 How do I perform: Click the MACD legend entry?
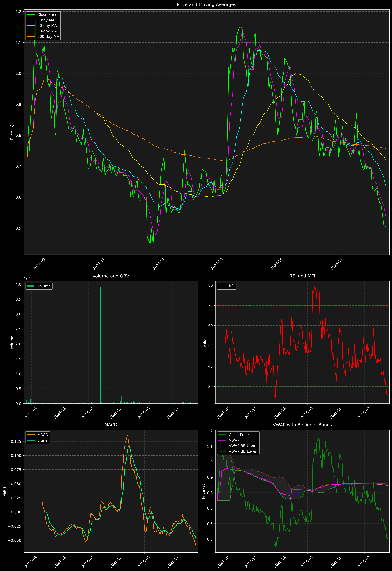click(x=43, y=435)
